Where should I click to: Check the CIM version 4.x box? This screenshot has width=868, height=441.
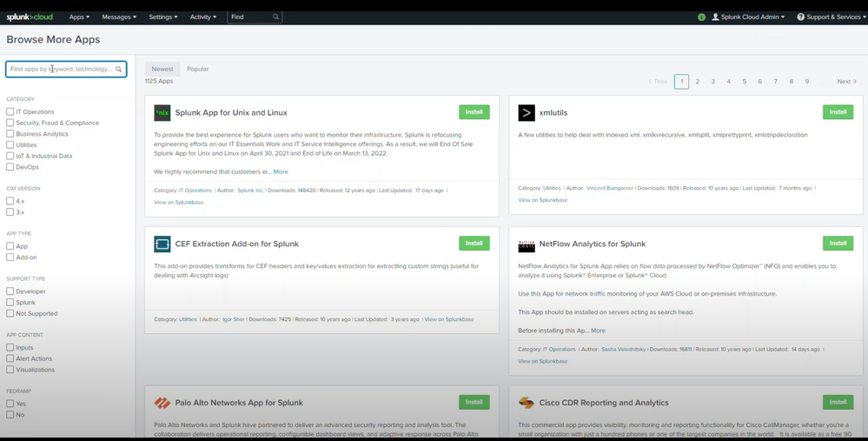(10, 201)
